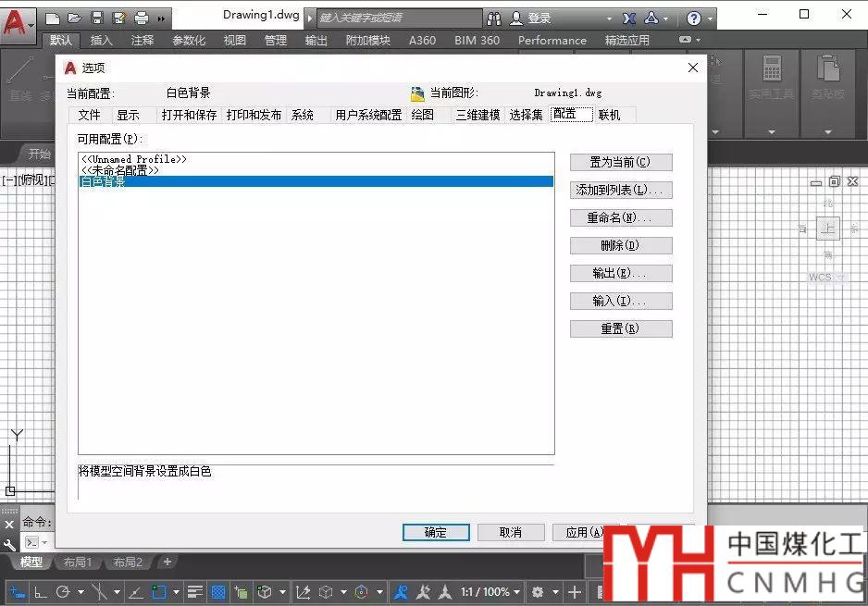
Task: Click the New drawing icon in quick access toolbar
Action: point(53,18)
